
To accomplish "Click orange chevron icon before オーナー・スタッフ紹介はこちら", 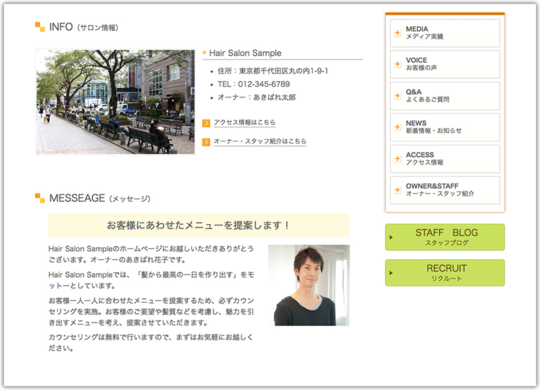I will [206, 142].
